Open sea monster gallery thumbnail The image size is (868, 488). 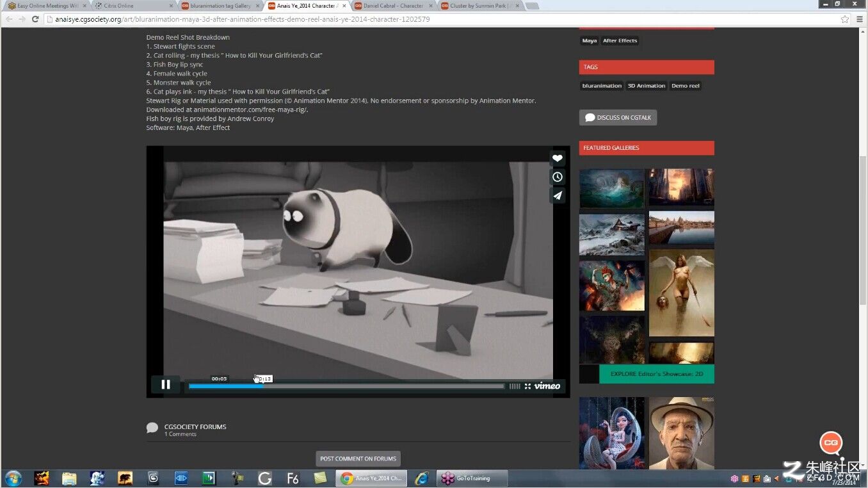point(611,188)
